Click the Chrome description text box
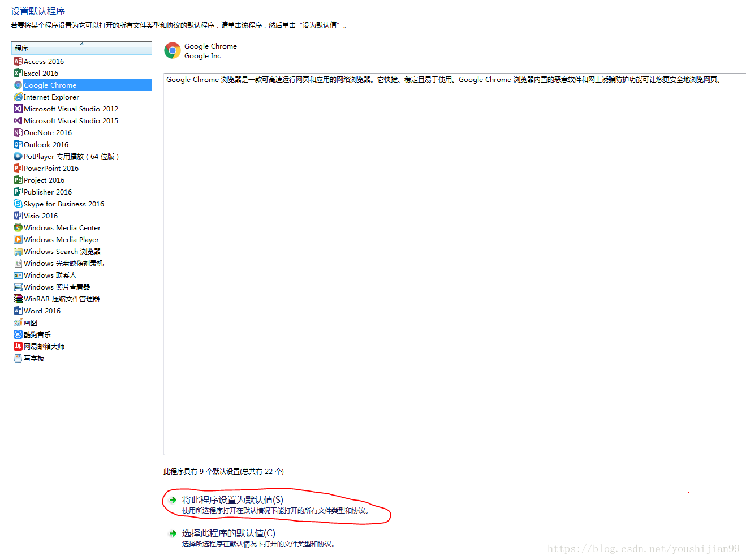 pyautogui.click(x=455, y=264)
